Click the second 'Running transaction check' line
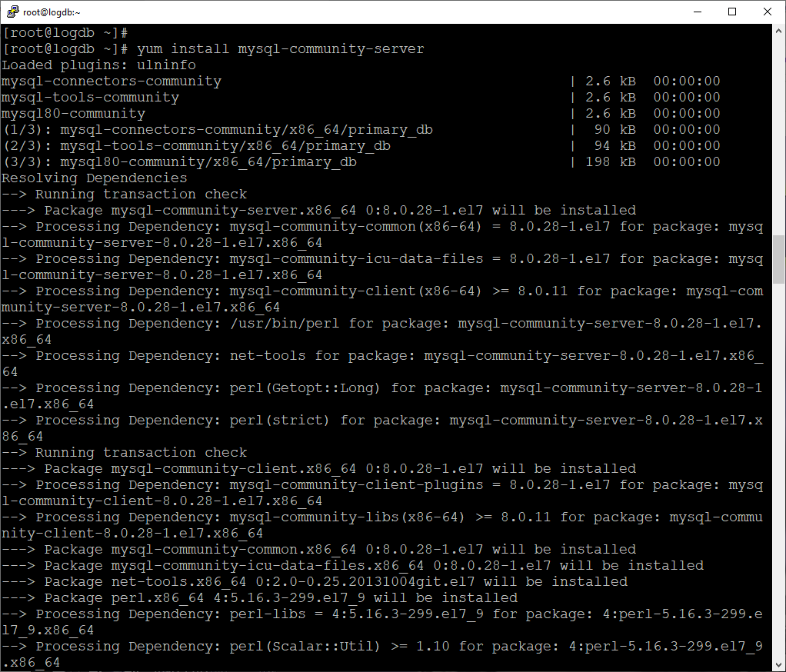The width and height of the screenshot is (786, 672). pyautogui.click(x=124, y=453)
